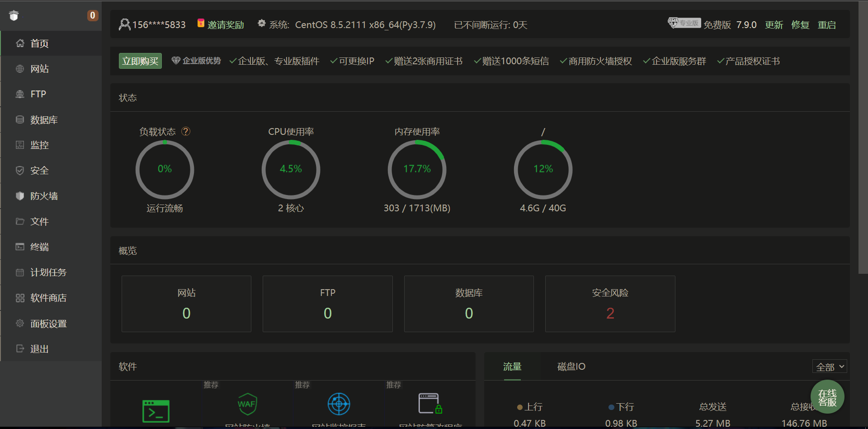Open the 在线客服 floating button
This screenshot has width=868, height=429.
[x=827, y=397]
